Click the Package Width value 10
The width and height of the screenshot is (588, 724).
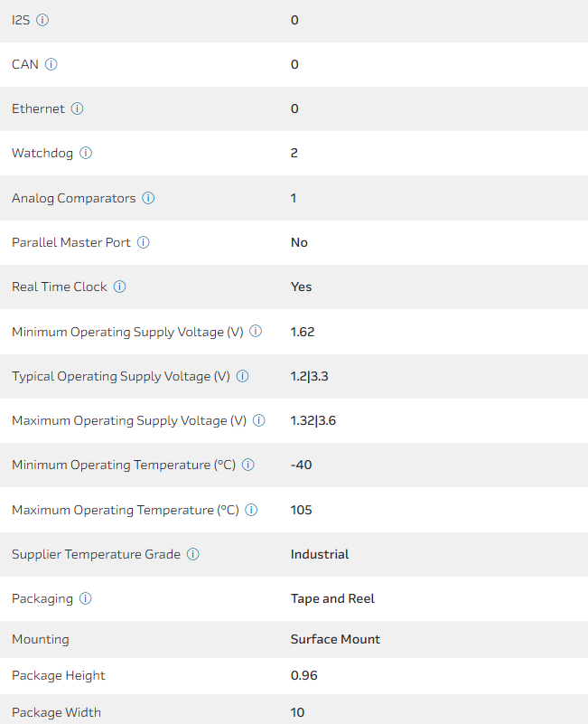[x=298, y=712]
